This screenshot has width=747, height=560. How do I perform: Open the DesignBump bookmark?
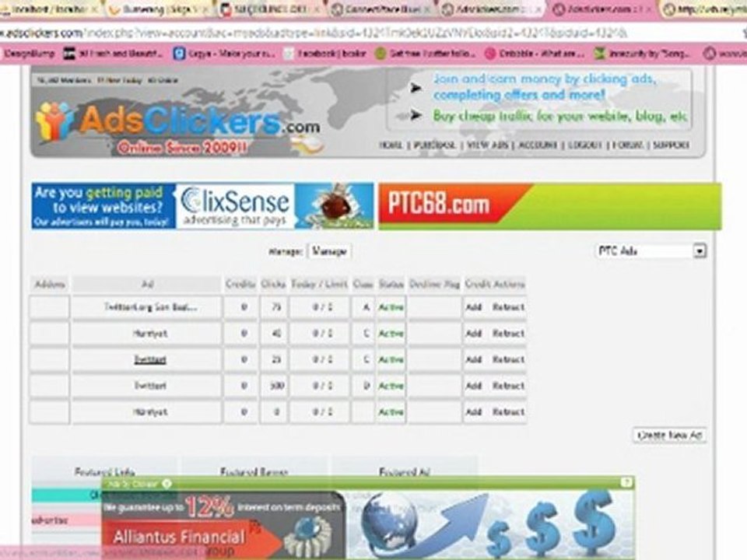click(29, 54)
